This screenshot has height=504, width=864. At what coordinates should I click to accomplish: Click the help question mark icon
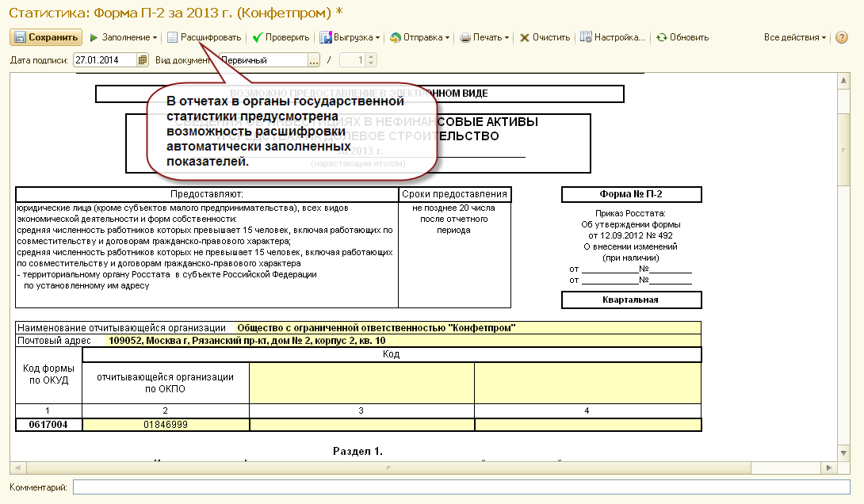click(x=841, y=37)
